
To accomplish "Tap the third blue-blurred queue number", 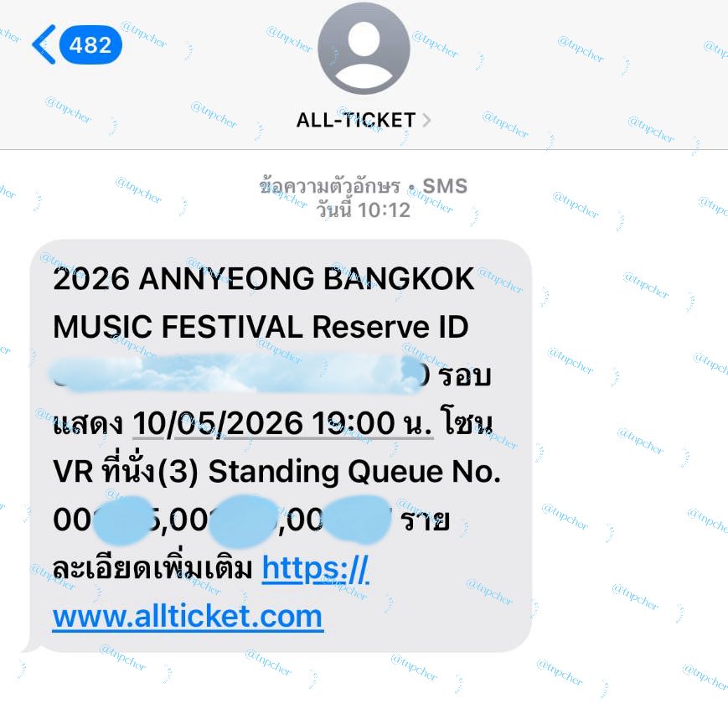I will coord(358,520).
